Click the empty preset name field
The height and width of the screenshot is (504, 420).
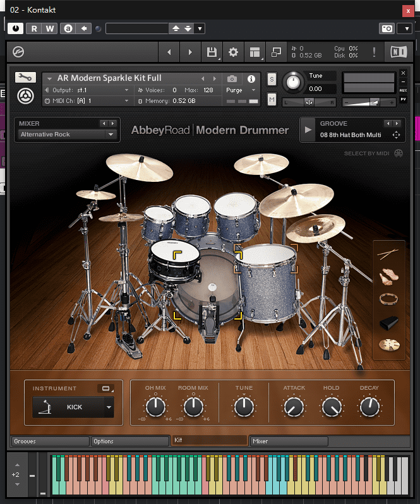point(137,28)
